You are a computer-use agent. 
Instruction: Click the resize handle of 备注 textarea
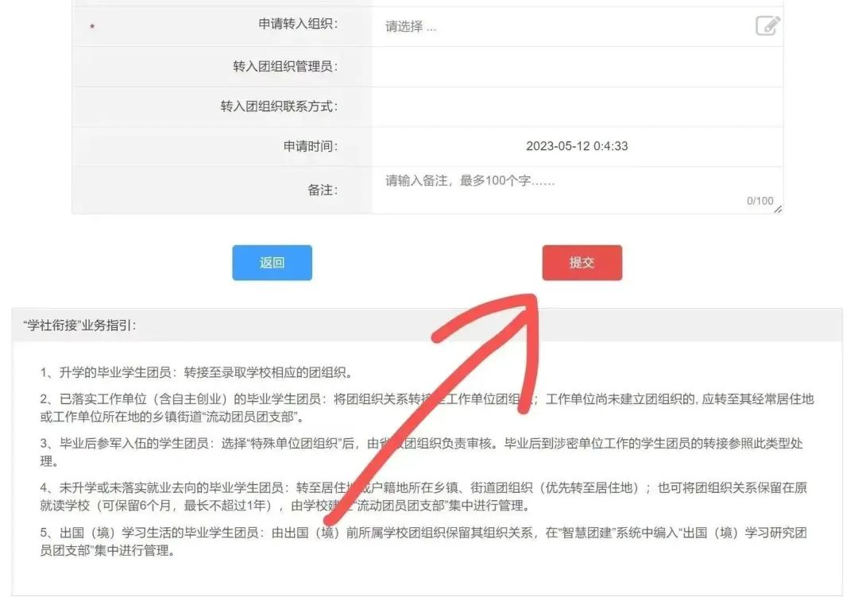[778, 209]
